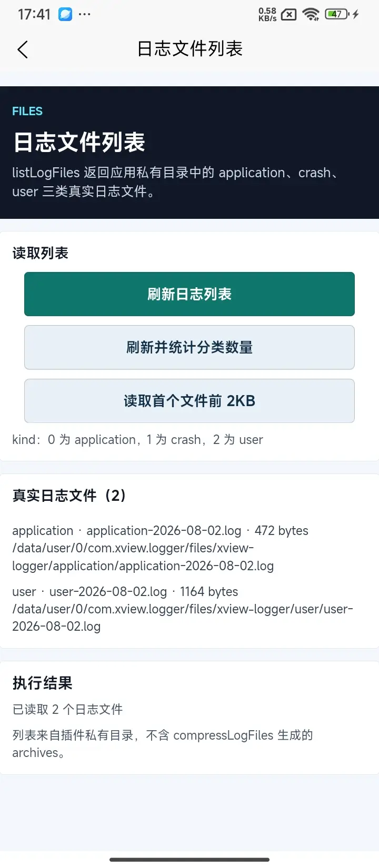The image size is (379, 868).
Task: Tap the kind mapping hint text
Action: (x=137, y=440)
